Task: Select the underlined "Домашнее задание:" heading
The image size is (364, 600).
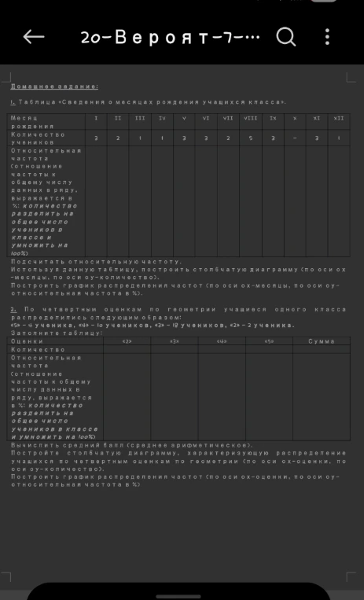Action: (54, 87)
